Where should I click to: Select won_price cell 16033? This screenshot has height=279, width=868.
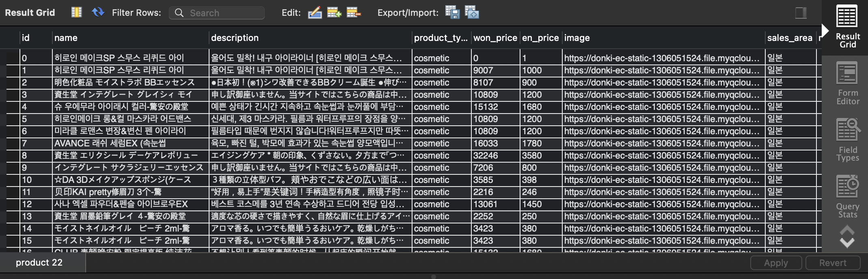[495, 143]
